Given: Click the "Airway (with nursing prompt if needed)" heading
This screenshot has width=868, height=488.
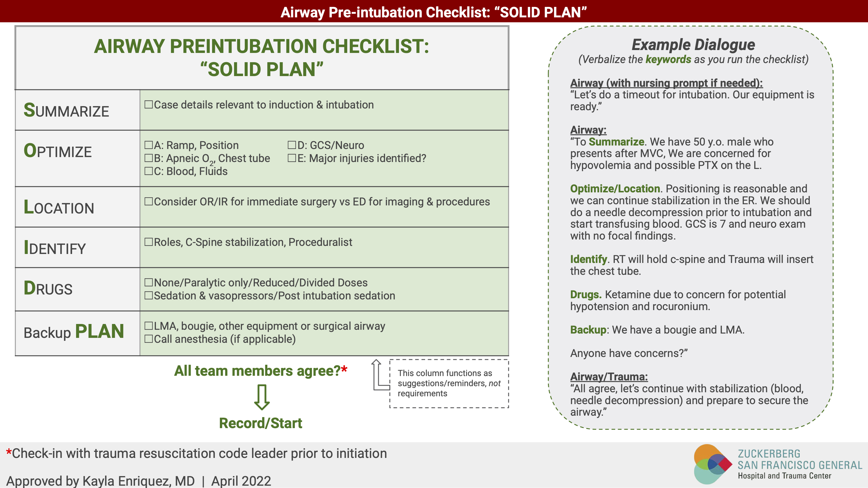Looking at the screenshot, I should (666, 83).
